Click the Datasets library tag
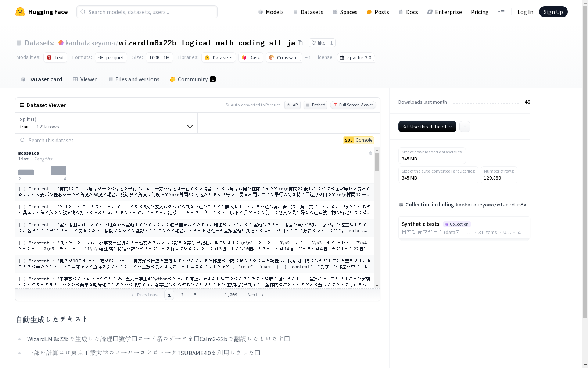Image resolution: width=588 pixels, height=368 pixels. (219, 57)
